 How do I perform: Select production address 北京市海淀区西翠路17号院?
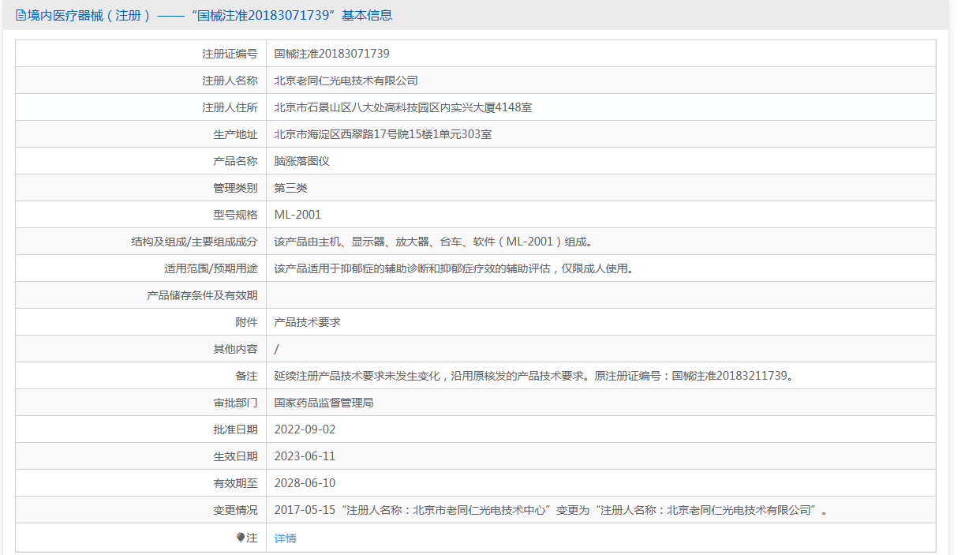[341, 134]
